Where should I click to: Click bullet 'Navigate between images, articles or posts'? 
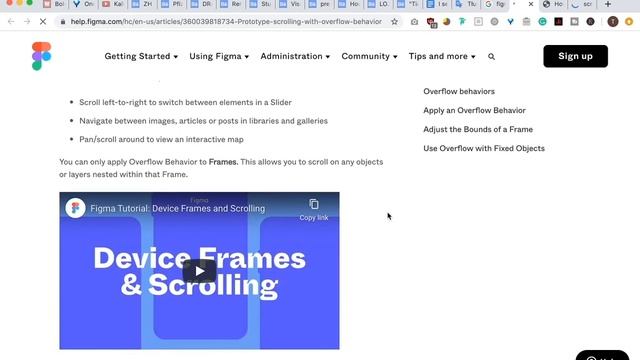[x=203, y=121]
